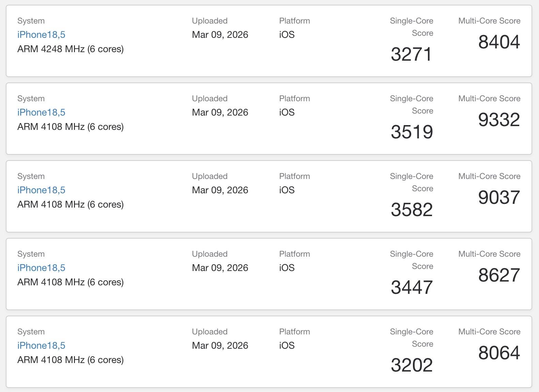
Task: Click the upload date in the 8064 result
Action: pyautogui.click(x=220, y=346)
